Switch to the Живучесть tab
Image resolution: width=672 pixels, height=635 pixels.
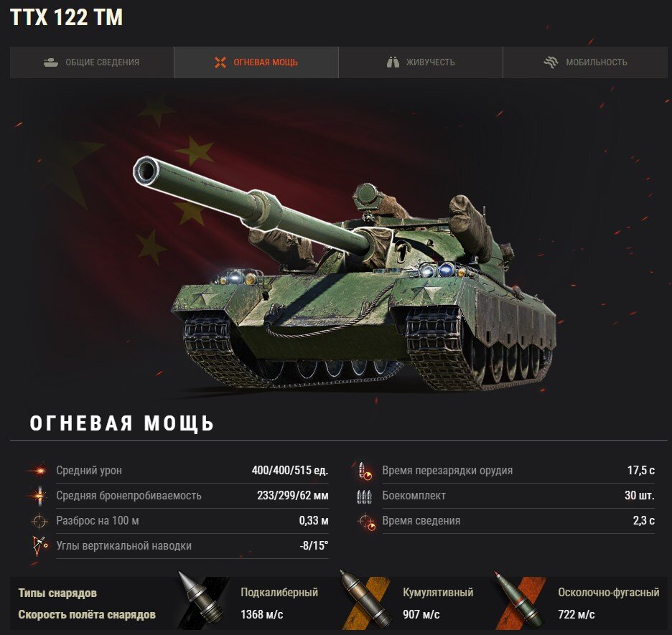[421, 62]
